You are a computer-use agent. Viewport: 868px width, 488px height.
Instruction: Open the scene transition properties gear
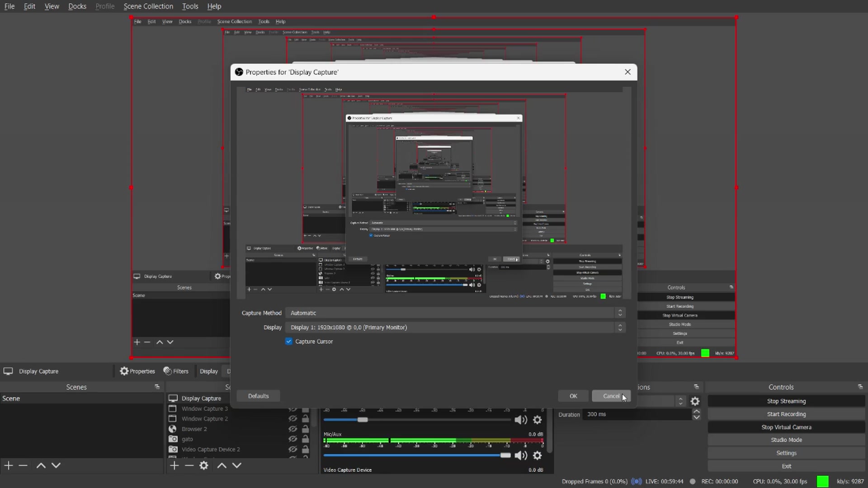click(x=695, y=401)
